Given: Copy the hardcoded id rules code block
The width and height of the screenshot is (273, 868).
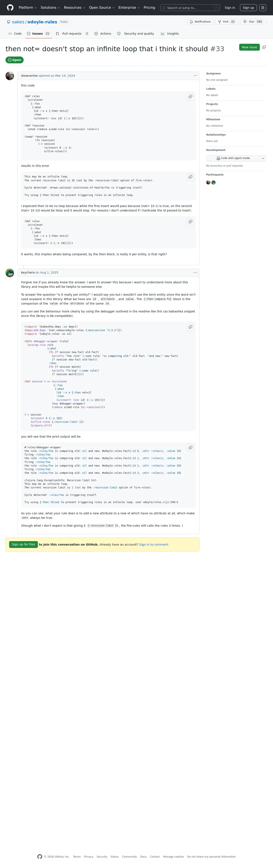Looking at the screenshot, I should pos(191,222).
